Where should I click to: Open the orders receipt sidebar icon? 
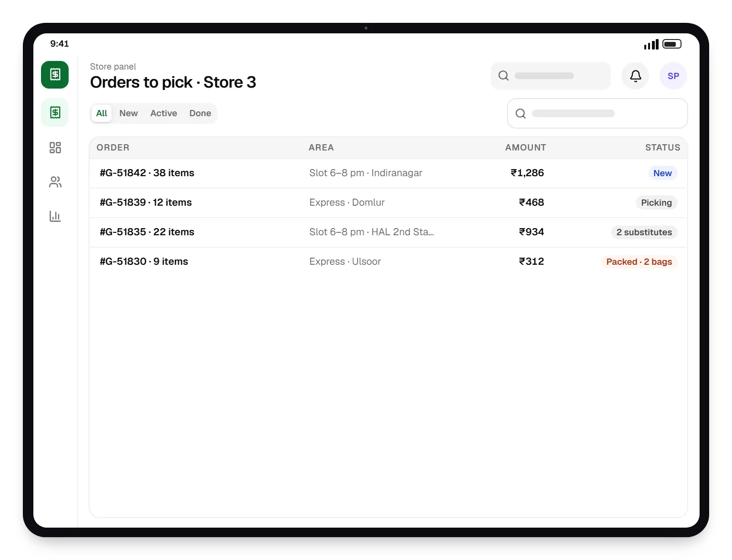(55, 112)
